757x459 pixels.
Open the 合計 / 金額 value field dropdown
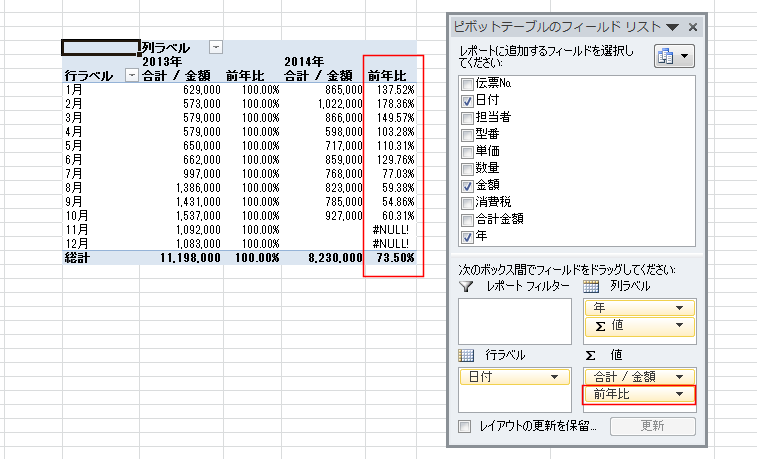(x=679, y=377)
